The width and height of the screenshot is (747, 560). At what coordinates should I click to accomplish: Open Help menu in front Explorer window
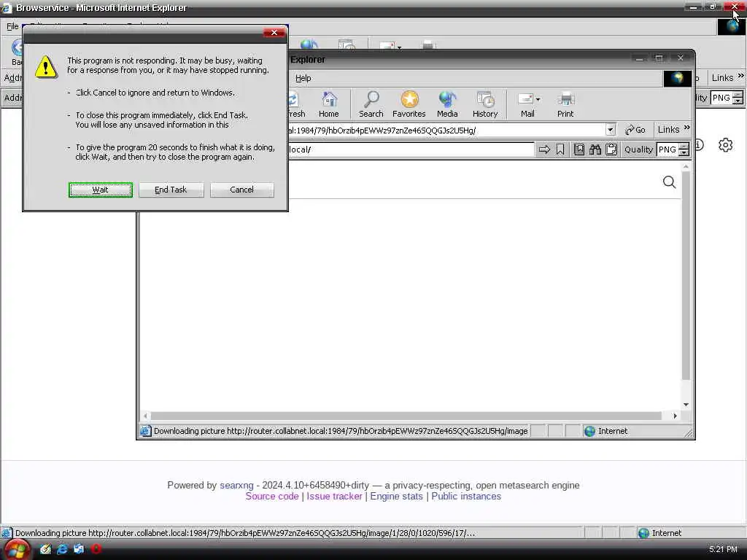pyautogui.click(x=303, y=78)
